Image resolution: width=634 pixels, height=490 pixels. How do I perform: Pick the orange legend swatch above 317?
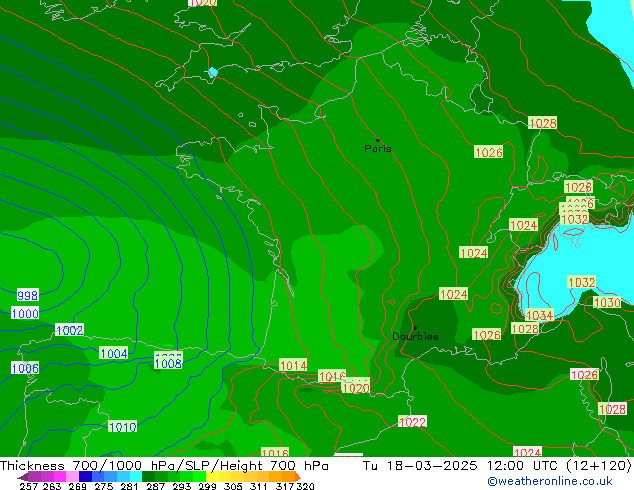tap(288, 476)
